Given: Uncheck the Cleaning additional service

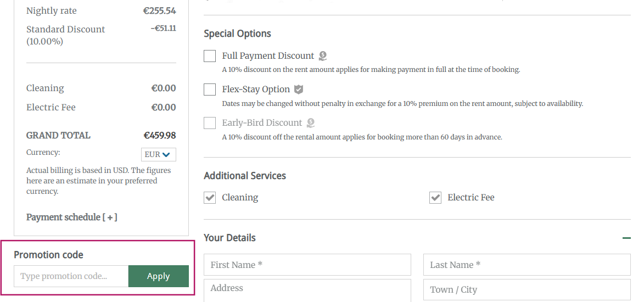Looking at the screenshot, I should coord(210,198).
